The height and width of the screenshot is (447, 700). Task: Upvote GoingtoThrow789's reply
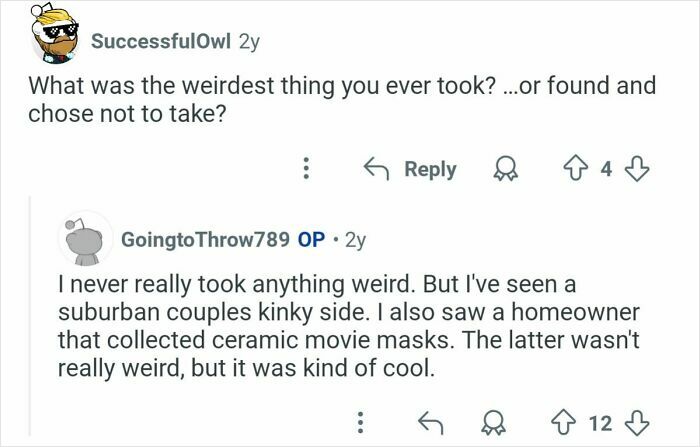click(571, 424)
